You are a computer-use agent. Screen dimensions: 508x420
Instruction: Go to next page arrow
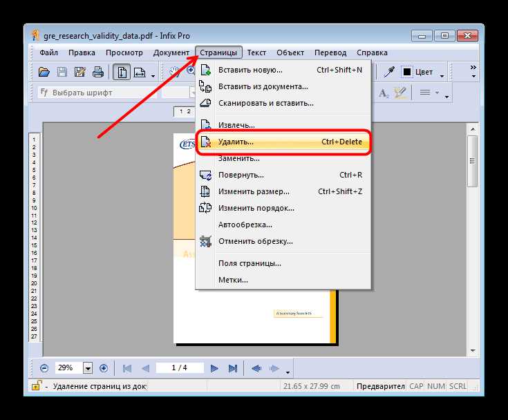coord(214,368)
